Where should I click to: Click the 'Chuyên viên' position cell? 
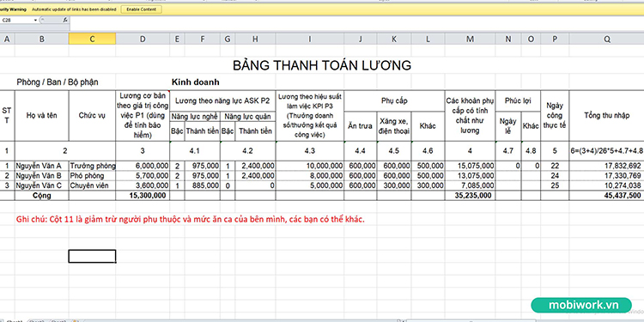(x=92, y=185)
